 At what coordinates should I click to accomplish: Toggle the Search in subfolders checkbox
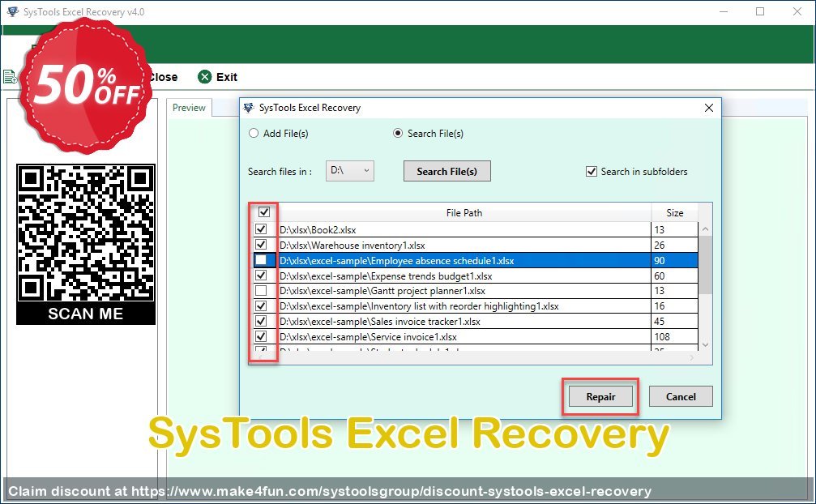click(592, 171)
